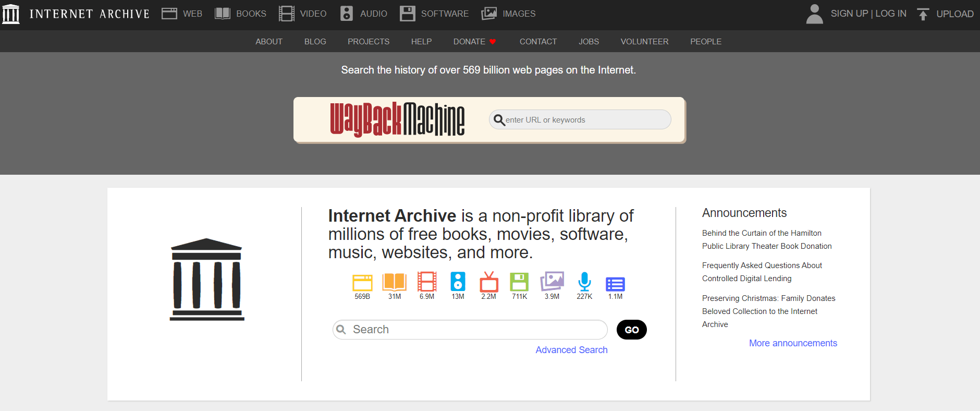Click the green software floppy icon labeled 711K
This screenshot has width=980, height=411.
tap(519, 282)
